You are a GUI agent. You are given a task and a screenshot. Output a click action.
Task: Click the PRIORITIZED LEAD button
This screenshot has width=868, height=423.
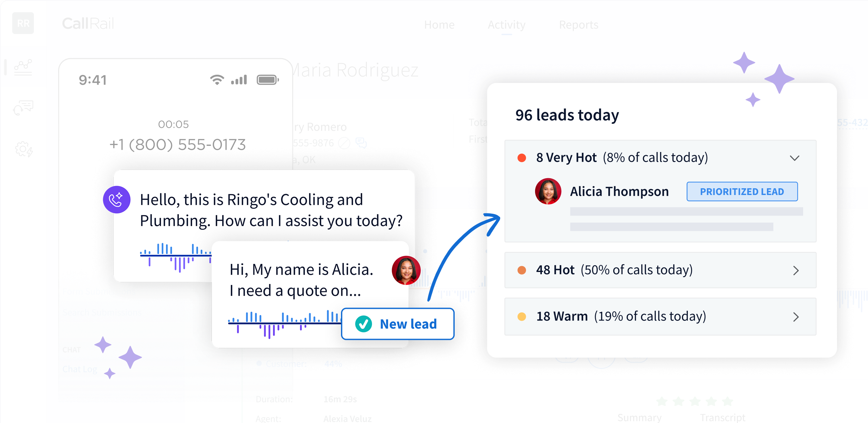tap(742, 191)
